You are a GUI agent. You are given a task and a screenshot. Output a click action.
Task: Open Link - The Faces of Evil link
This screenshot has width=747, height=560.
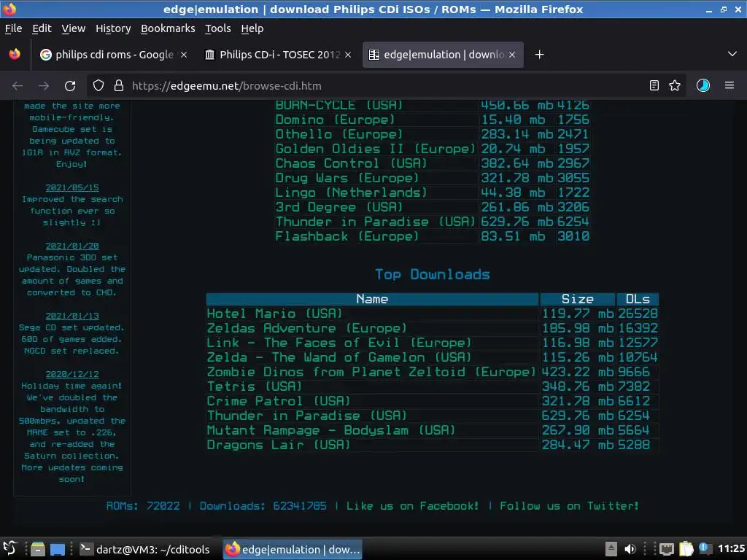[339, 343]
